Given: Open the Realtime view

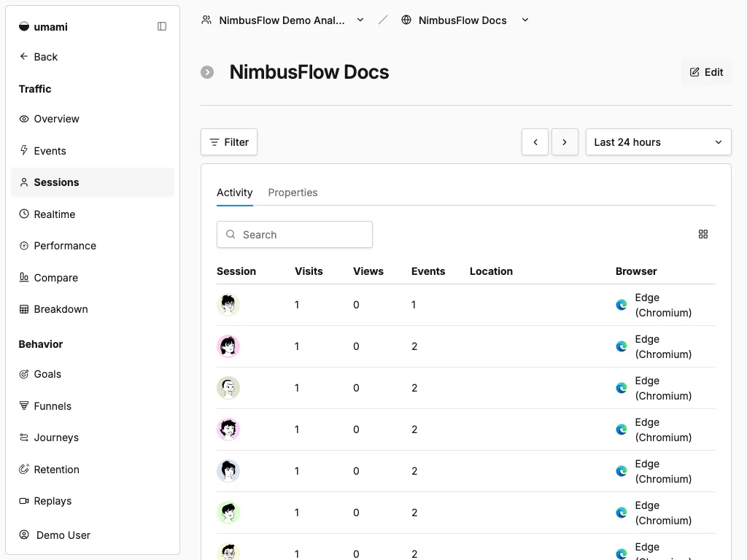Looking at the screenshot, I should [93, 214].
